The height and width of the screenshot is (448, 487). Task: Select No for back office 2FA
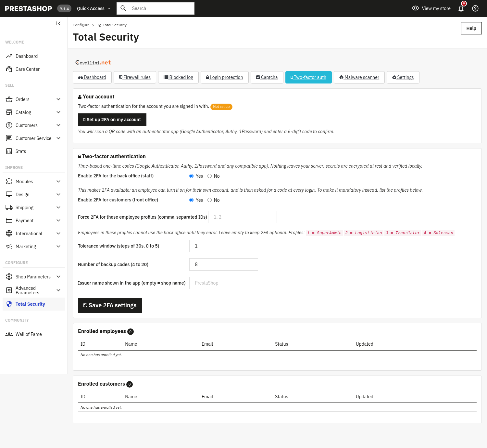tap(210, 176)
